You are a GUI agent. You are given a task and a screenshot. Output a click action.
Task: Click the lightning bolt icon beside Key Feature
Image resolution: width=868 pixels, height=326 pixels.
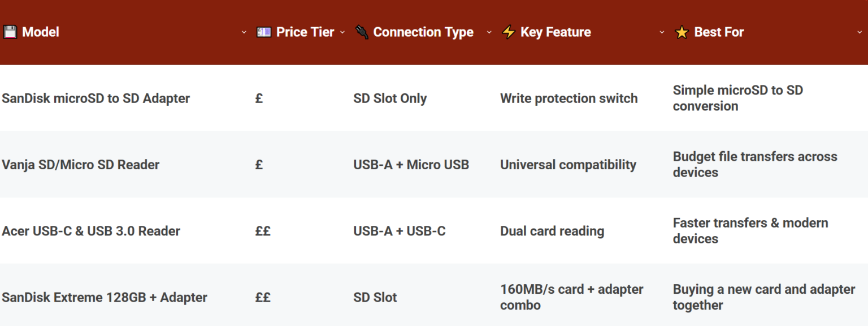pos(507,32)
